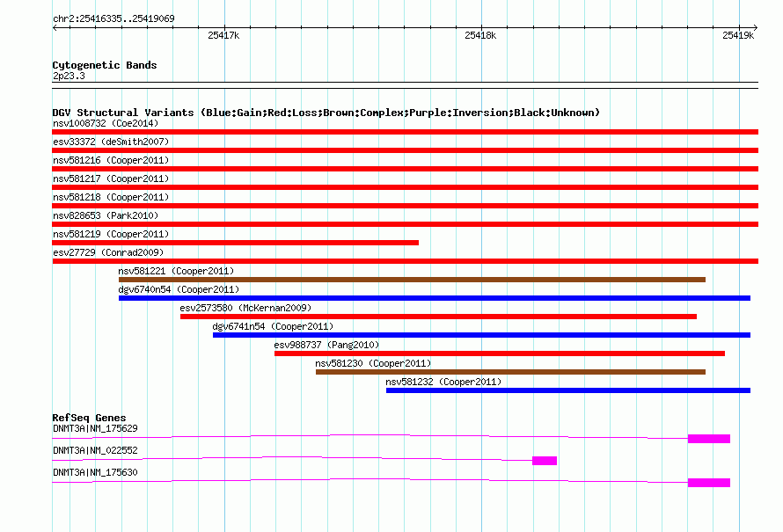Click the DNMT3A|NM_022552 magenta exon block
This screenshot has height=532, width=783.
pyautogui.click(x=545, y=461)
